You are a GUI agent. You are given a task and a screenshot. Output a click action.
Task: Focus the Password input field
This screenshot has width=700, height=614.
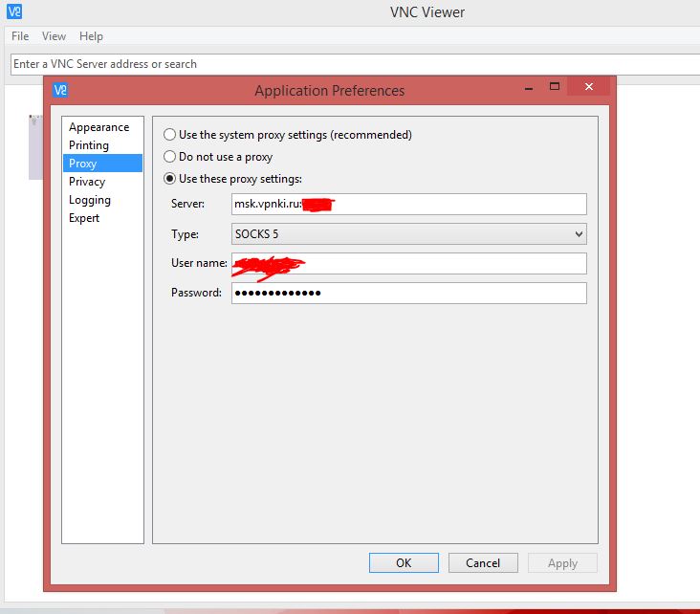pyautogui.click(x=409, y=293)
